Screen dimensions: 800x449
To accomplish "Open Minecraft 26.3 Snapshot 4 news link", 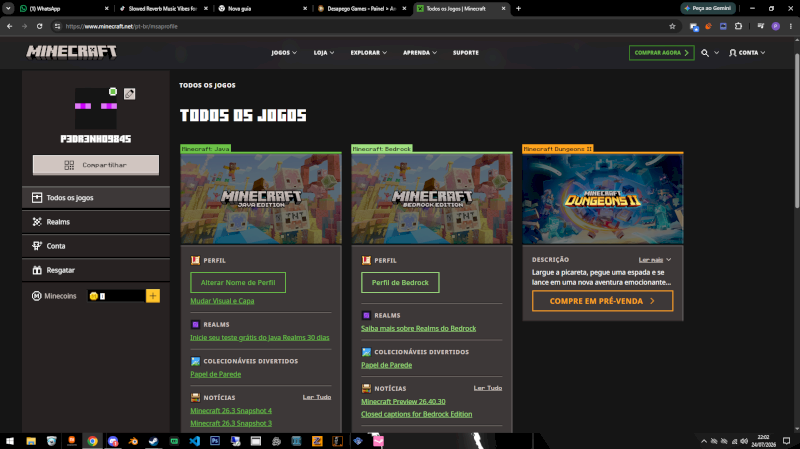I will 231,411.
